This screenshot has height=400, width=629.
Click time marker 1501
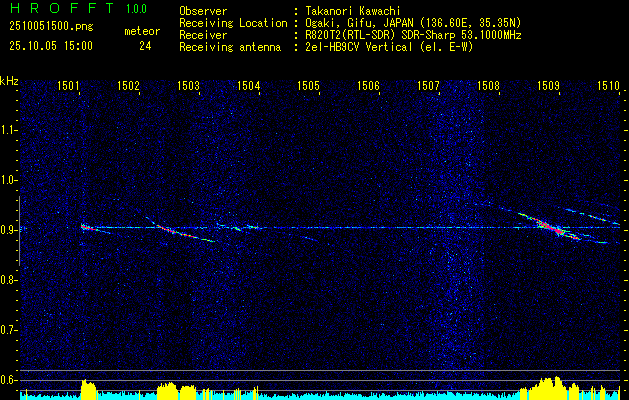(x=68, y=85)
